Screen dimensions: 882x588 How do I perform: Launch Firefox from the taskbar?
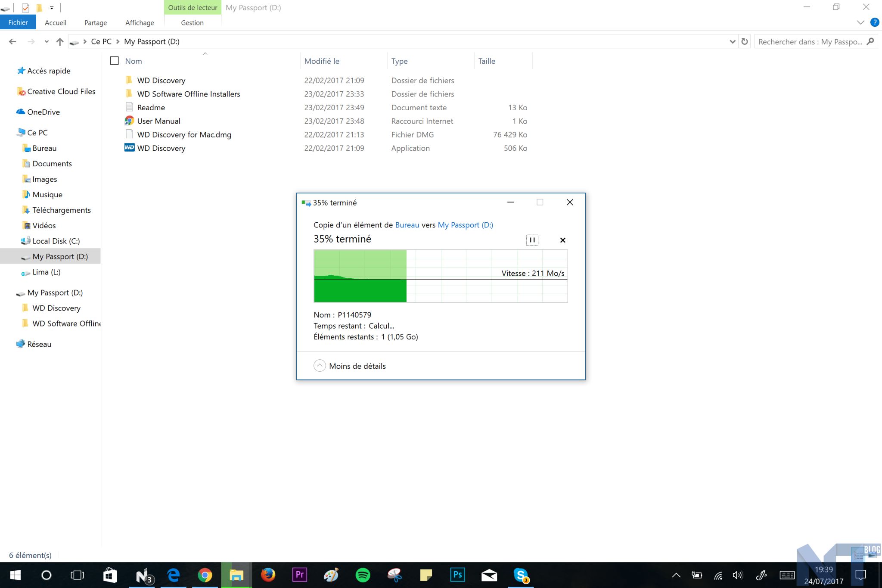tap(268, 575)
